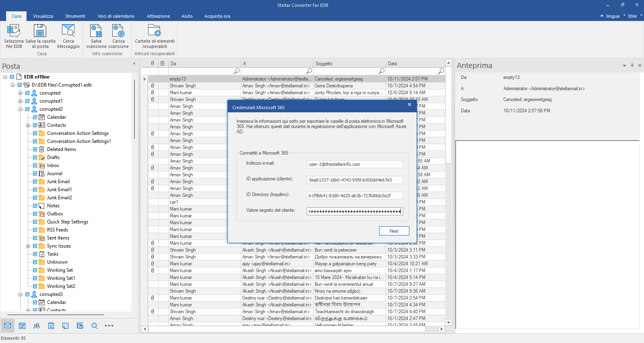644x343 pixels.
Task: Pin the Anteprima panel
Action: click(632, 65)
